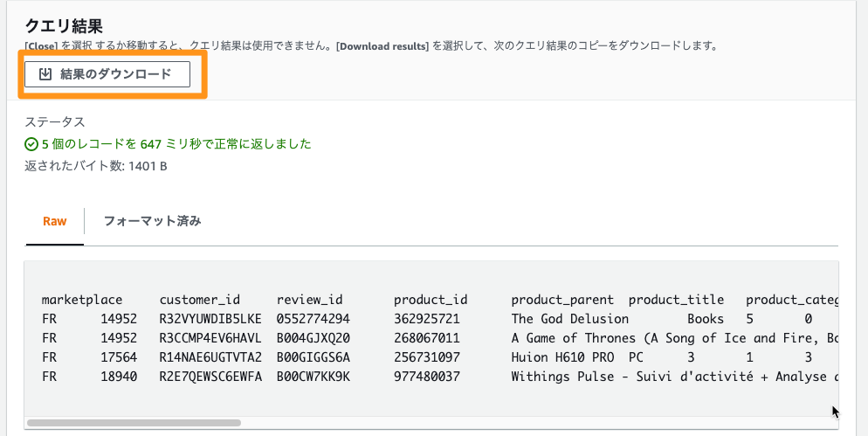Click the クエリ結果 heading

64,26
